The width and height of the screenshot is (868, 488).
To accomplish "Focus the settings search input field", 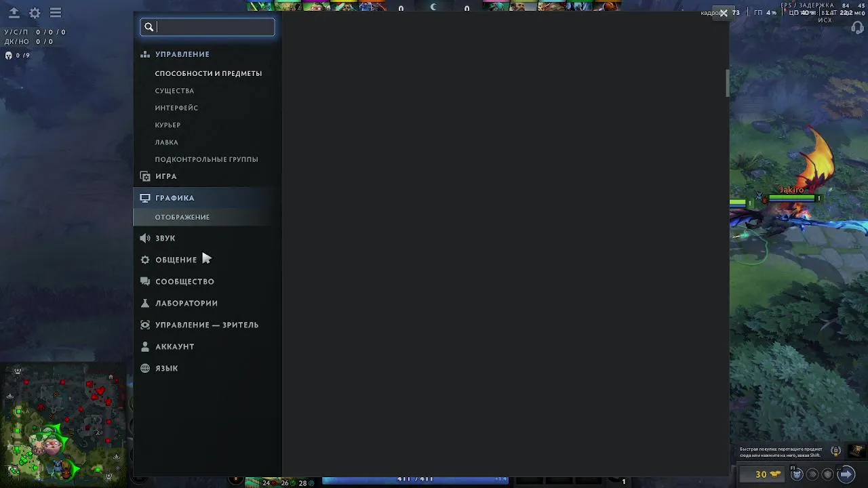I will 208,27.
